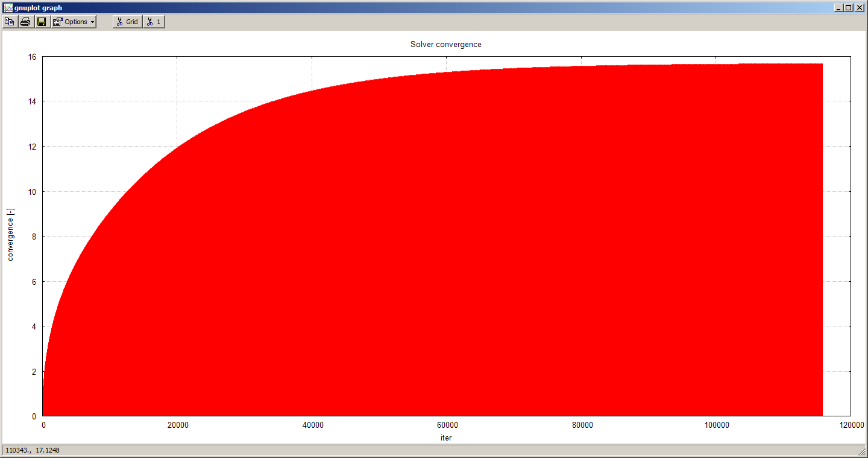Close the gnuplot graph window
Viewport: 868px width, 458px height.
[x=859, y=8]
